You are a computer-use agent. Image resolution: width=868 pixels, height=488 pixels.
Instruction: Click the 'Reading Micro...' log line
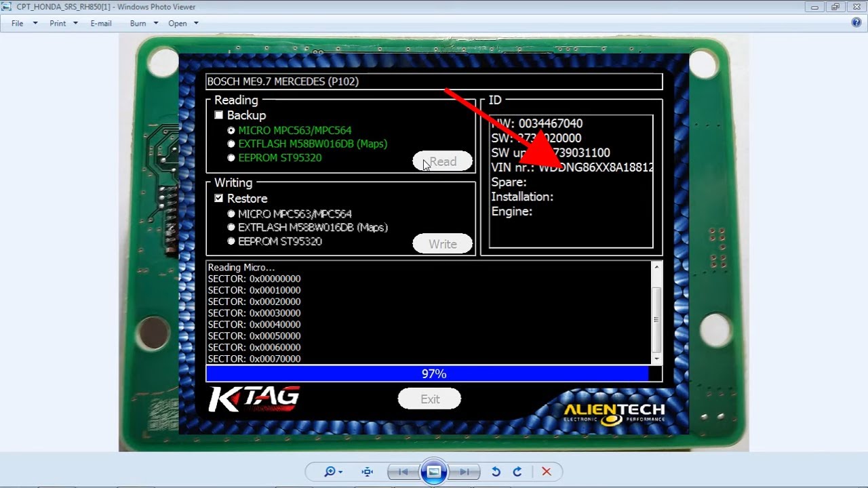coord(241,267)
